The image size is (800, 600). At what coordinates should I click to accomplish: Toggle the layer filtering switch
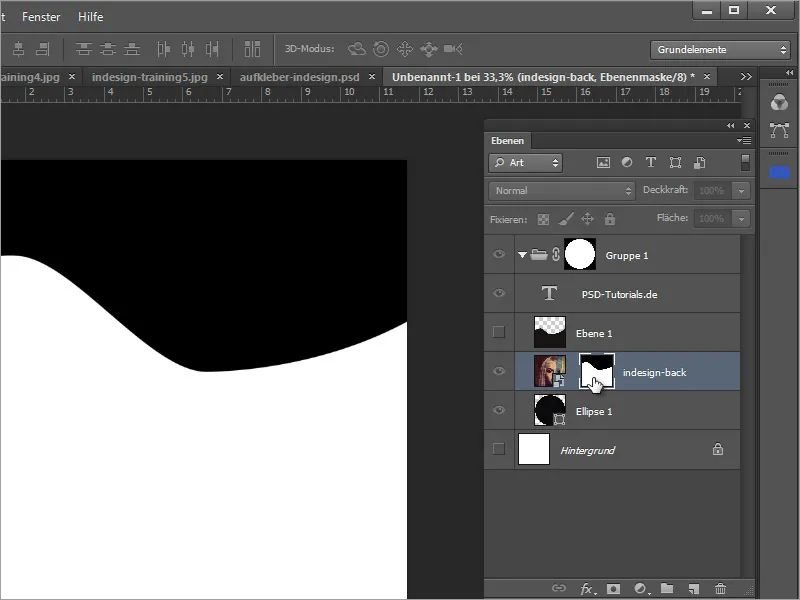coord(745,163)
